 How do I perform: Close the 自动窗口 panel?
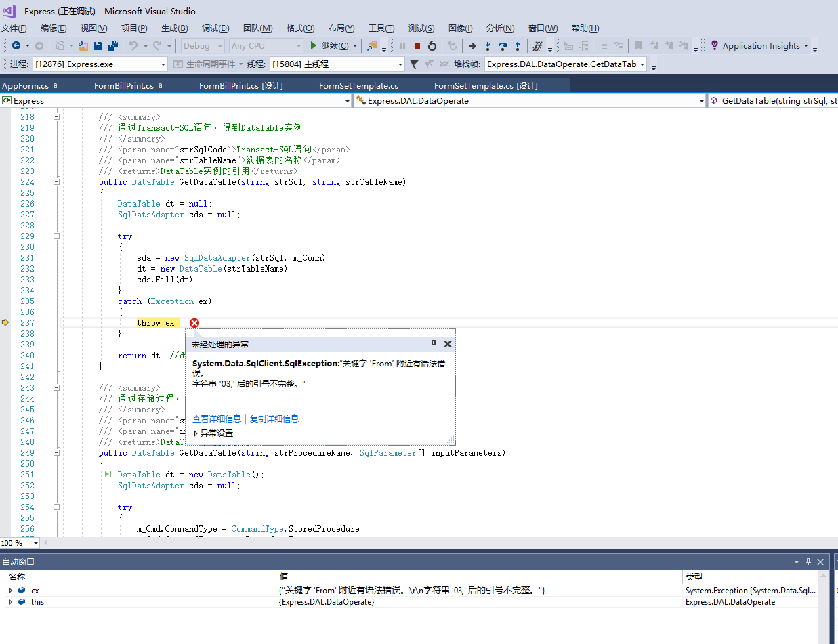(x=820, y=561)
